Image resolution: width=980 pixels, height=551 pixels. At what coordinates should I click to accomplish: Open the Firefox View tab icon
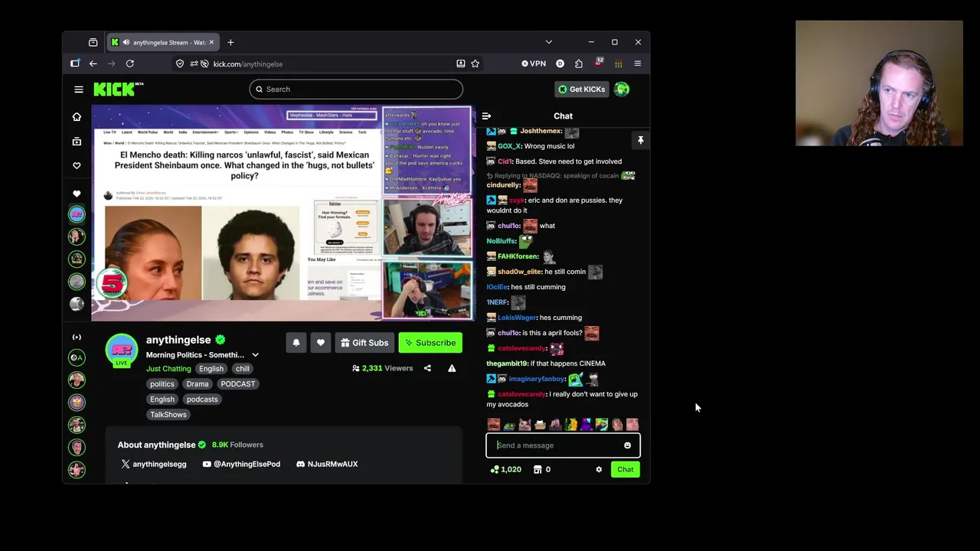93,43
